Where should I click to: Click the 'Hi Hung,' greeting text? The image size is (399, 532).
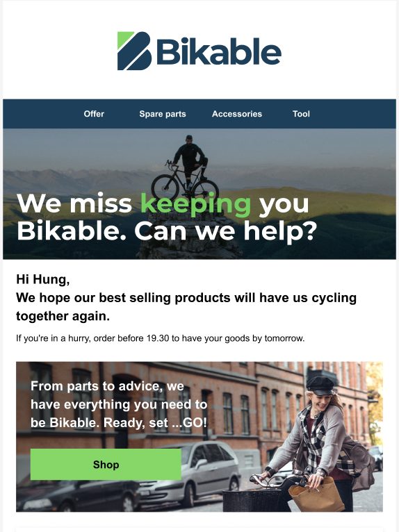tap(43, 280)
